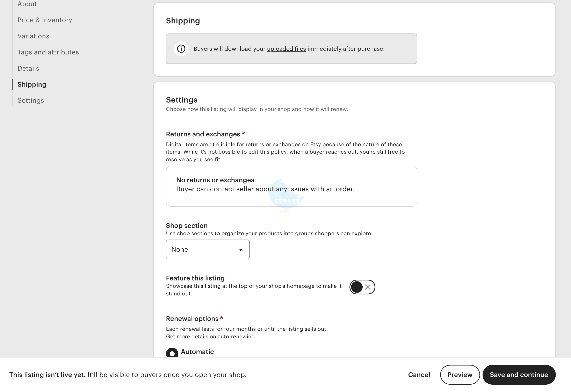Open the uploaded files link

coord(286,49)
